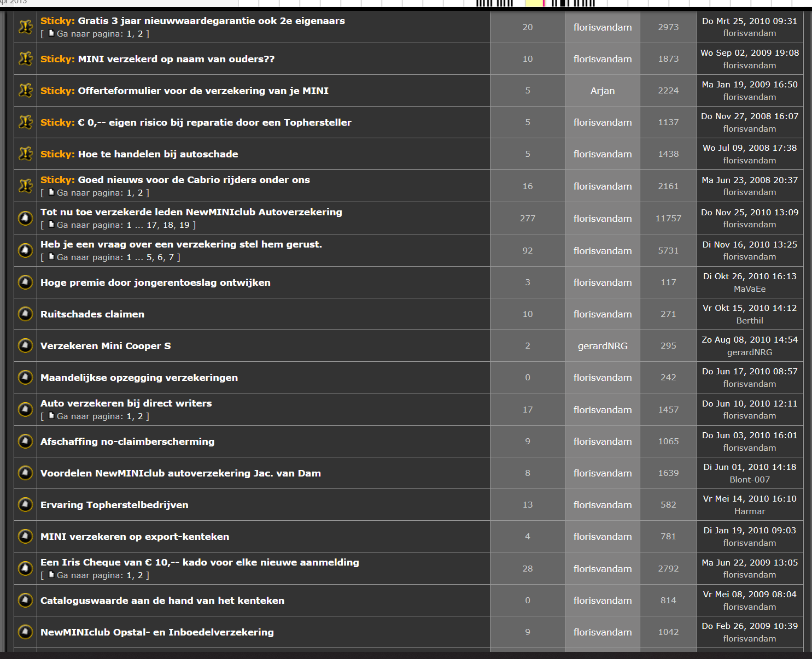Click the reply count 277 cell

(528, 219)
